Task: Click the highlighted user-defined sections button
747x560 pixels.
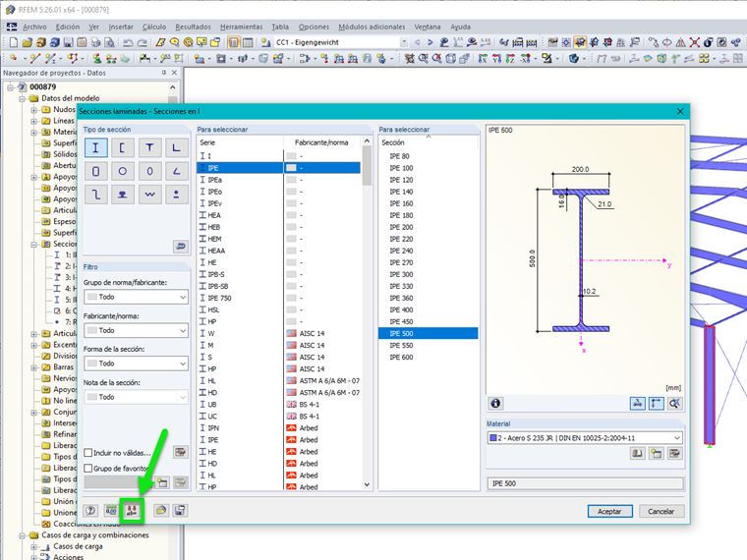Action: (132, 511)
